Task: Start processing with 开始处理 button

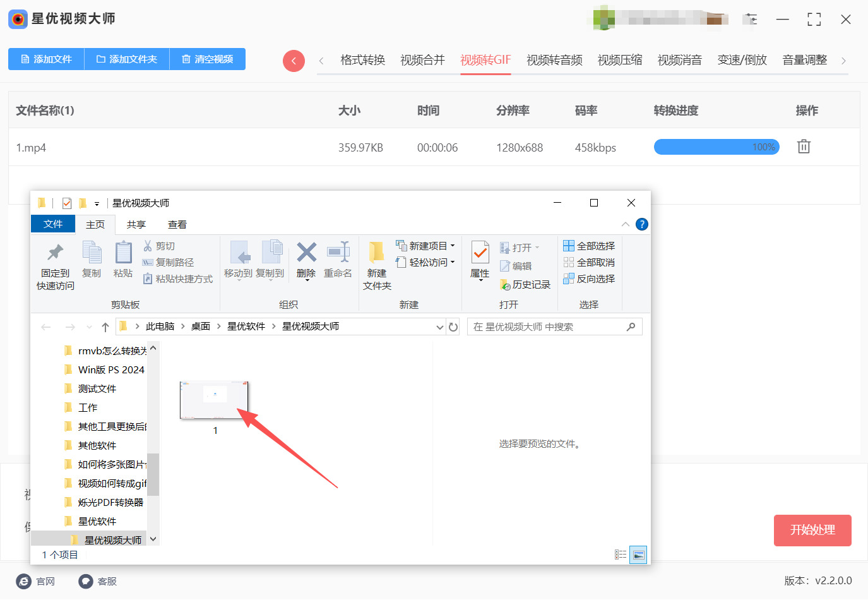Action: point(812,530)
